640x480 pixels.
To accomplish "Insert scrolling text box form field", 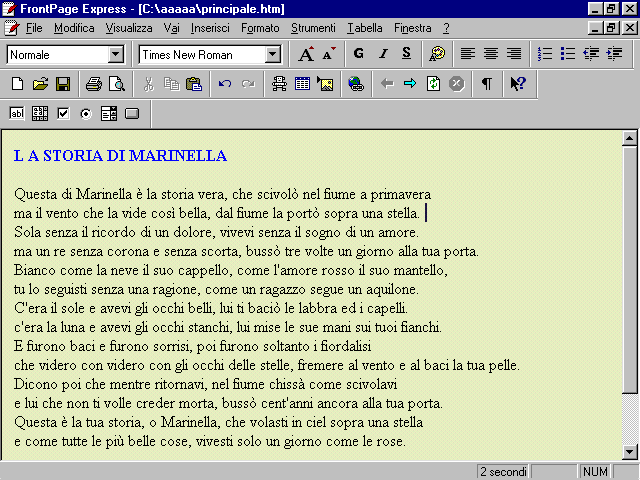I will (40, 113).
